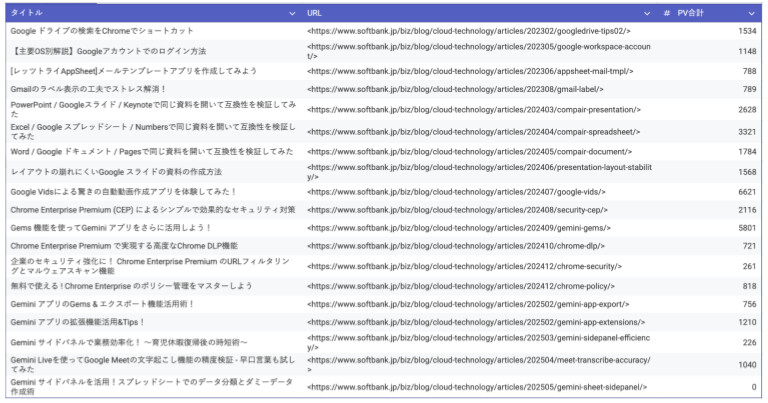Click PV value 1784
The width and height of the screenshot is (768, 403).
[747, 152]
